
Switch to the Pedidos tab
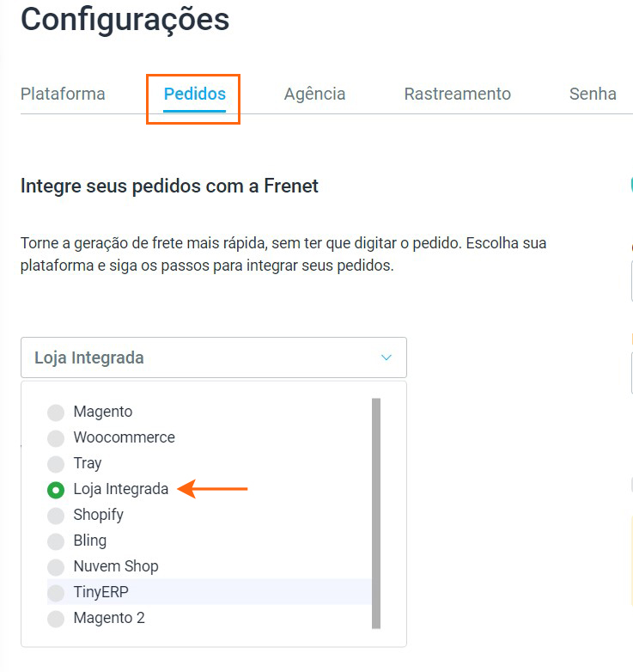pyautogui.click(x=195, y=94)
